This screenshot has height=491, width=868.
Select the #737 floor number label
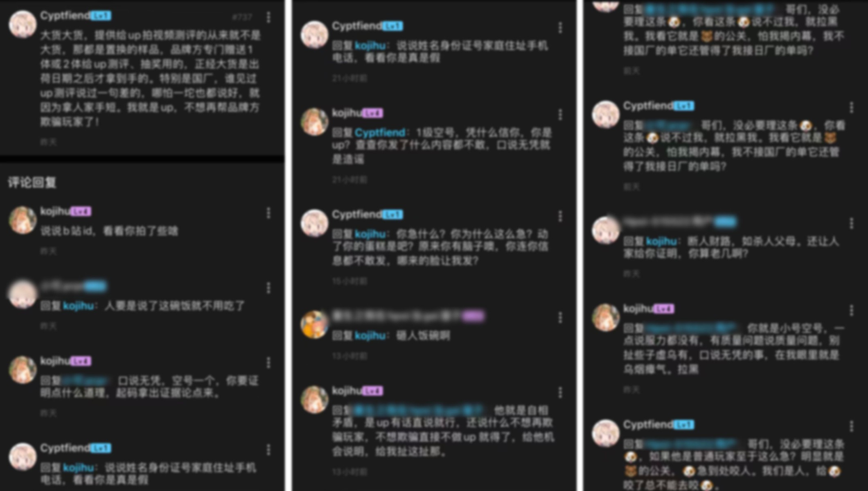pos(242,17)
